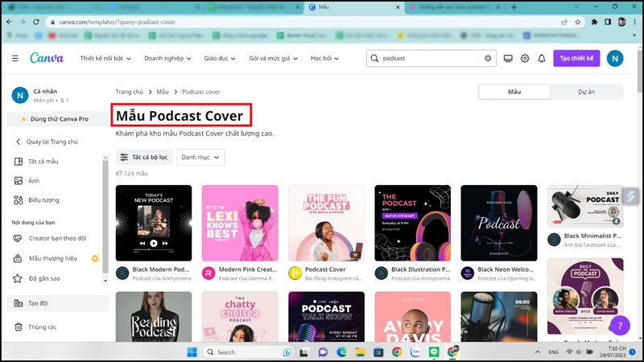Open the browser side panel icon
644x362 pixels.
608,23
